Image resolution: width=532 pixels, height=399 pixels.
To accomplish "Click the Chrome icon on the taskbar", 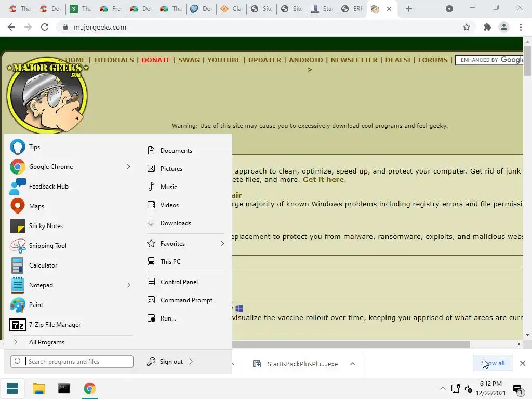I will tap(89, 389).
